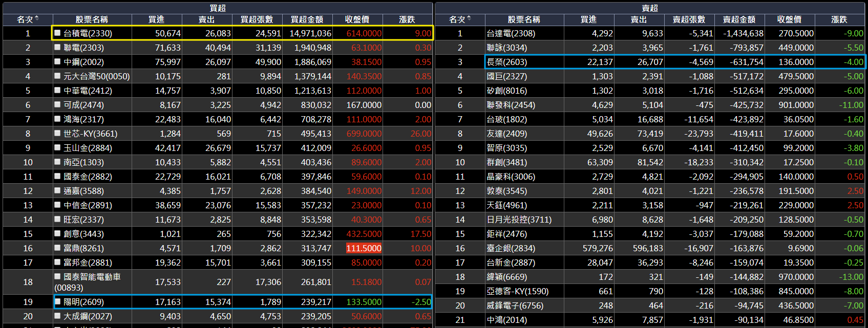Select 臺企銀 buy volume 579,276
This screenshot has width=868, height=328.
pos(598,248)
